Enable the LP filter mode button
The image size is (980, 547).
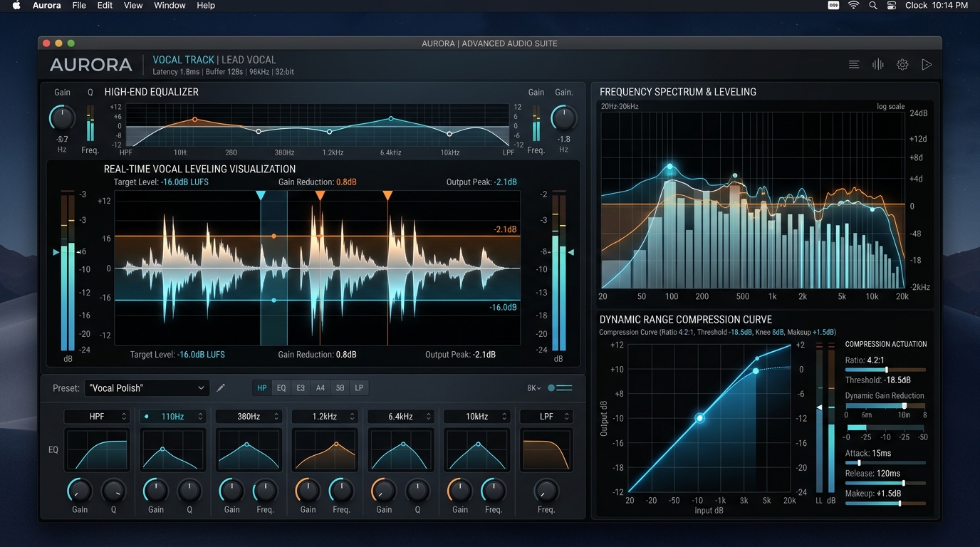click(x=359, y=388)
